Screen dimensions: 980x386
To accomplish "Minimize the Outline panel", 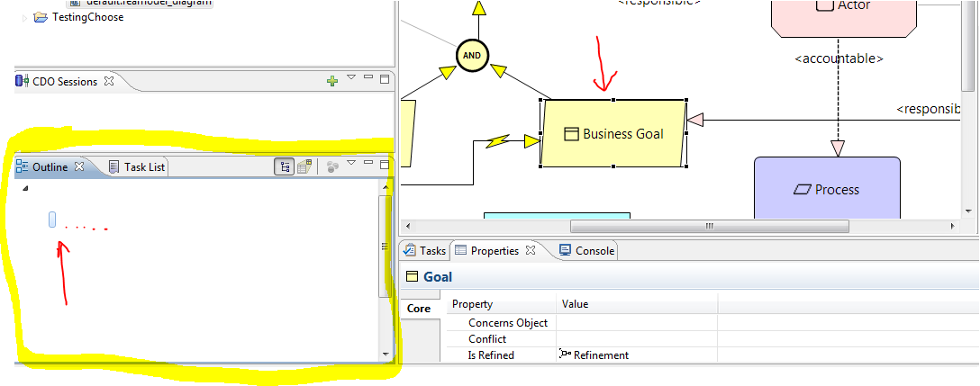I will pyautogui.click(x=368, y=162).
